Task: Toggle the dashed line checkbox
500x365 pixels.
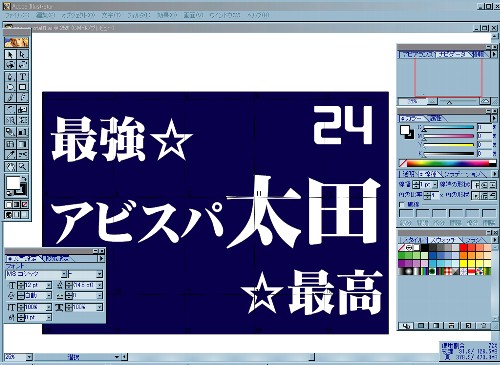Action: point(402,204)
